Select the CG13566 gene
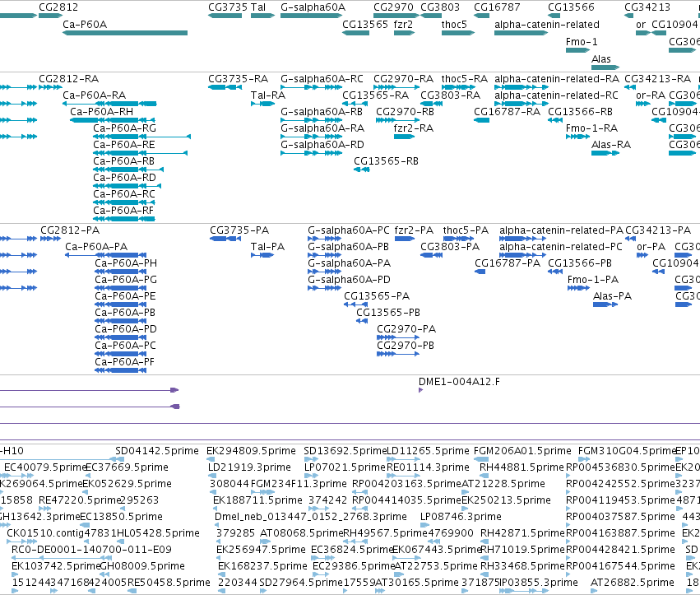Screen dimensions: 700x595 (x=554, y=16)
